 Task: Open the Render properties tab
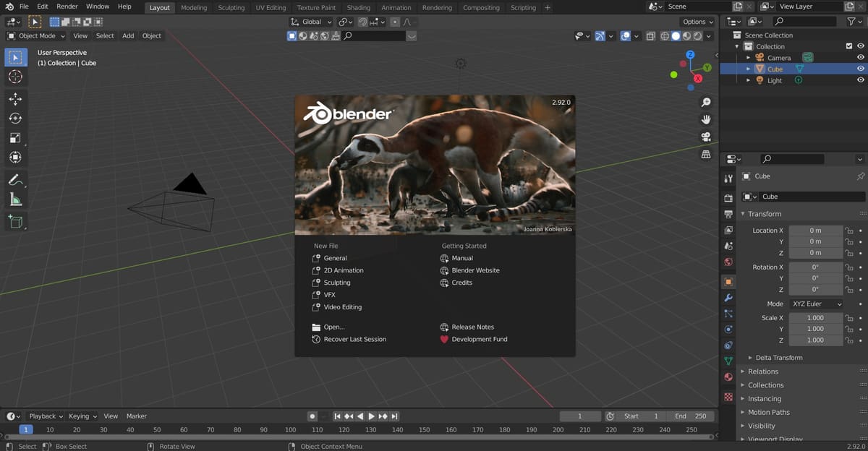coord(728,198)
